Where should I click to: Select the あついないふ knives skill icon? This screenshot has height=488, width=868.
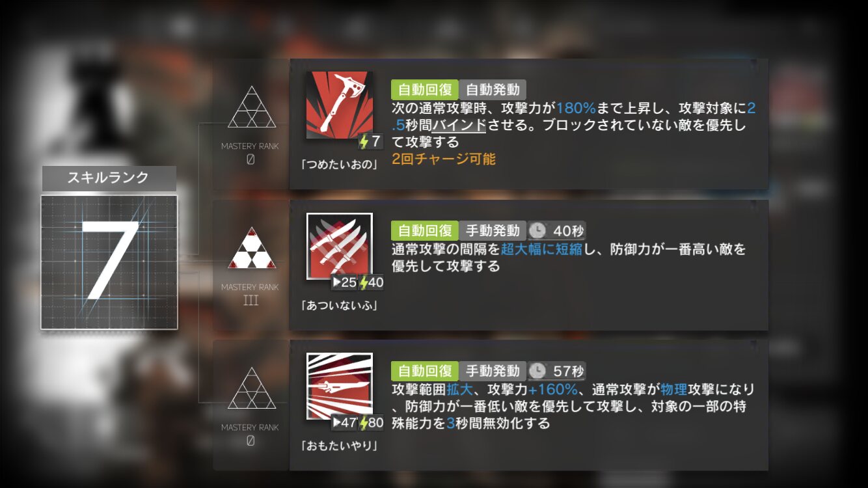[x=340, y=246]
